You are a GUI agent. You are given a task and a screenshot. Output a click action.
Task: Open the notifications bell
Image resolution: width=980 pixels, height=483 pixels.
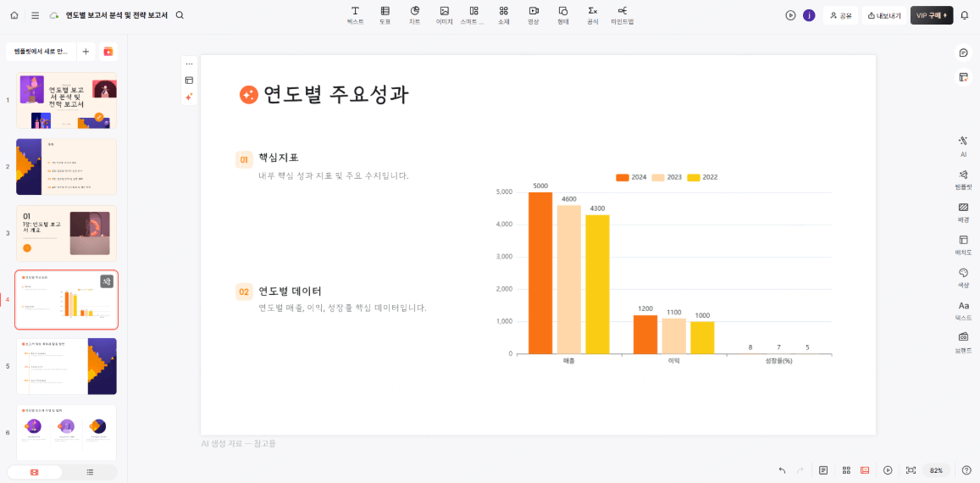[x=965, y=15]
